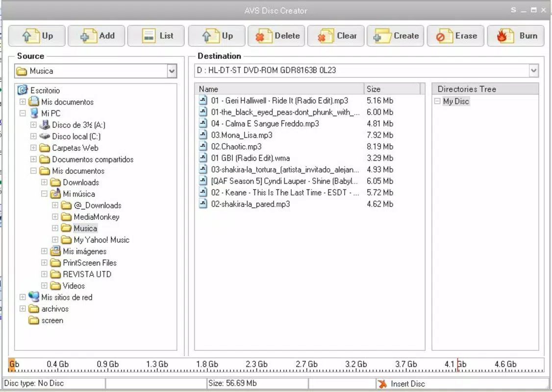Click the red 4.1 Gb capacity limit marker
The width and height of the screenshot is (552, 392).
pos(457,365)
